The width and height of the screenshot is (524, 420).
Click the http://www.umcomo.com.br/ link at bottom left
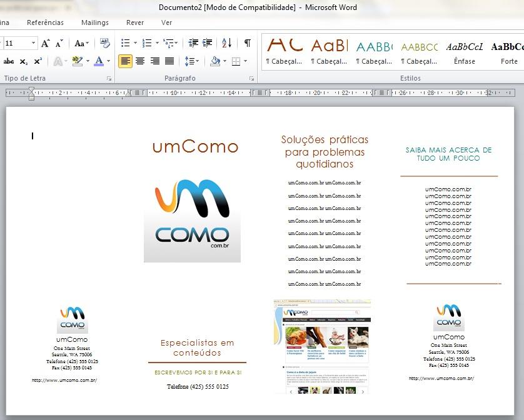[64, 380]
